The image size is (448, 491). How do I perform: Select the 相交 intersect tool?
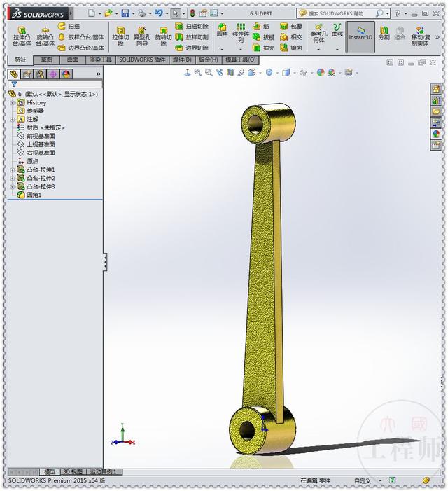[291, 37]
